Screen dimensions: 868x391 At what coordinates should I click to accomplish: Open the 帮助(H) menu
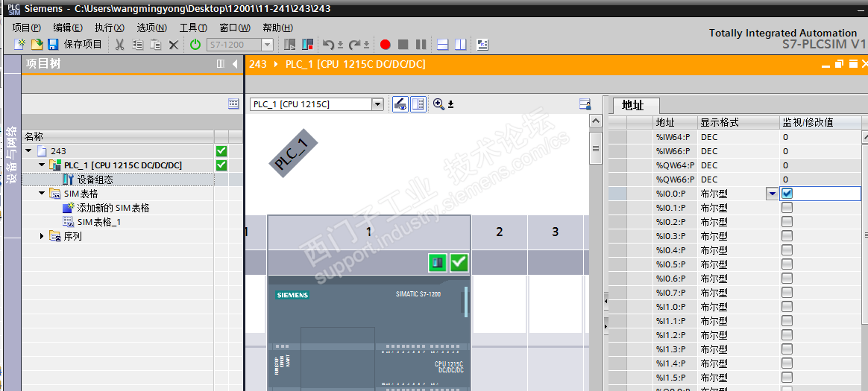click(277, 28)
